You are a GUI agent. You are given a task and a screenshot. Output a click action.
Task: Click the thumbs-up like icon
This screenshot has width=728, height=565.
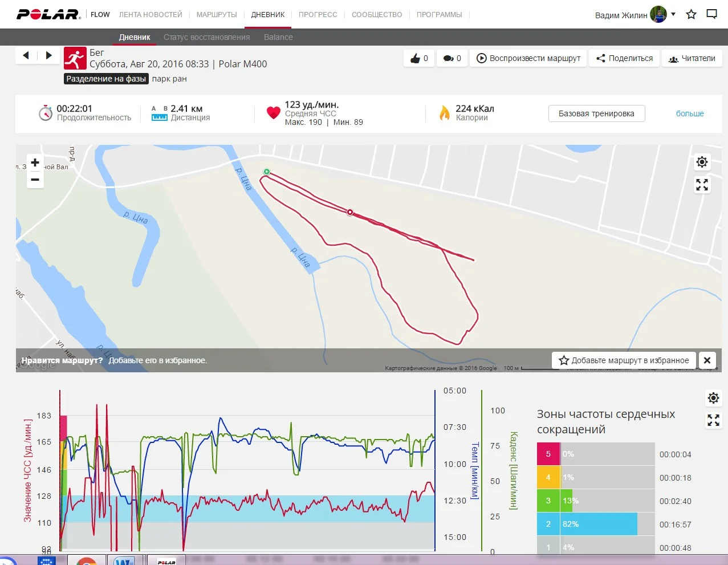coord(415,58)
